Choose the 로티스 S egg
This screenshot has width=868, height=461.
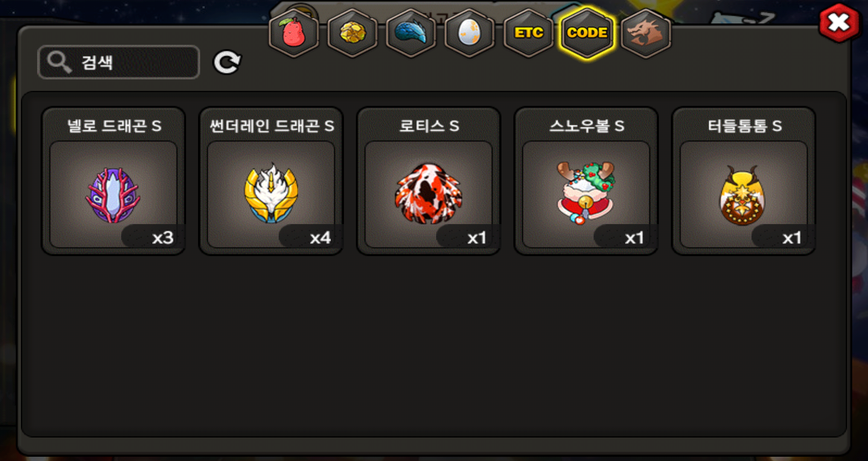pos(428,181)
